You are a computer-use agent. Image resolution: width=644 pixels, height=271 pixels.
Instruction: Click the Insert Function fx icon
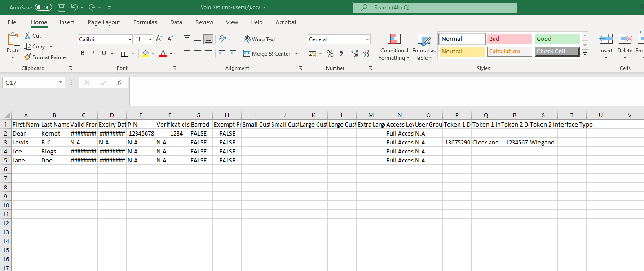119,83
